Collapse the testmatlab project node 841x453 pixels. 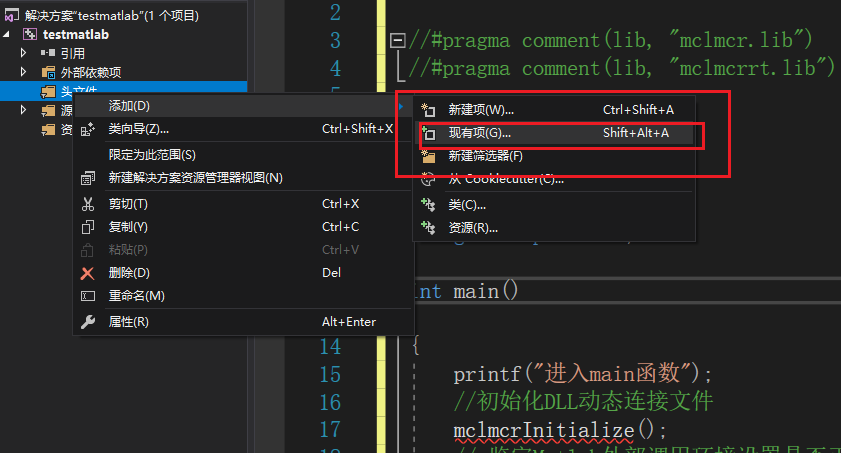coord(6,34)
